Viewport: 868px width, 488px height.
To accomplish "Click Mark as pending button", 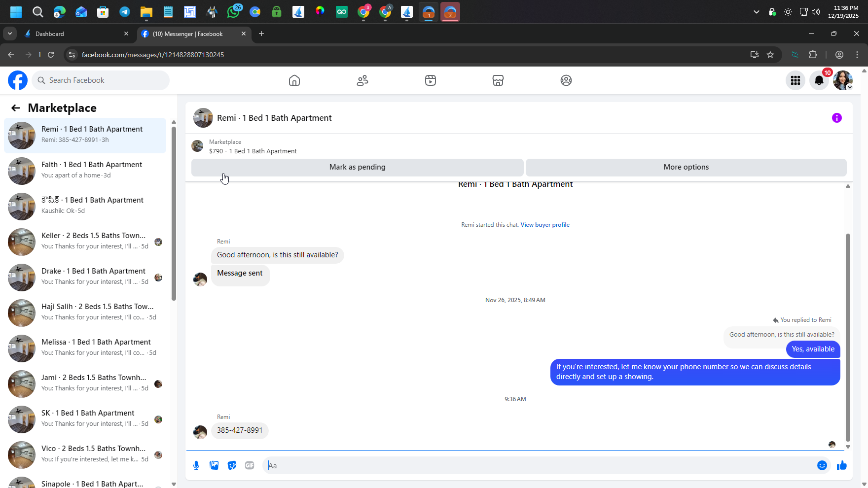I will [x=358, y=167].
